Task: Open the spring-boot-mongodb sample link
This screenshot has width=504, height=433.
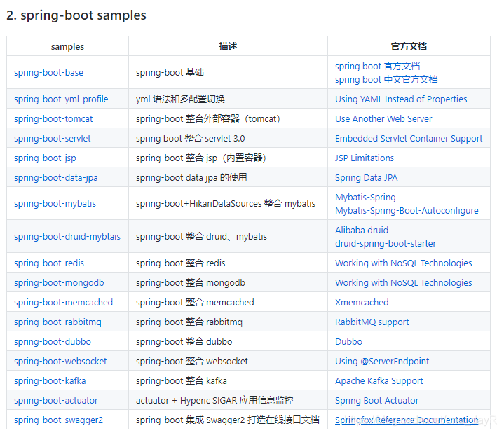Action: point(59,283)
